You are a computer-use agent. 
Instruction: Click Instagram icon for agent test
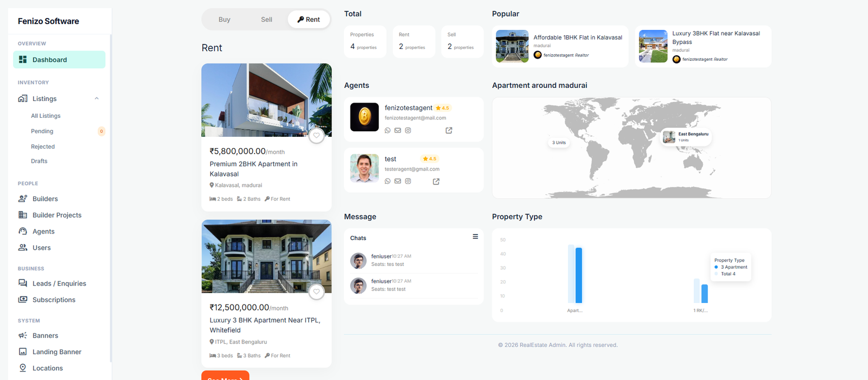(408, 181)
